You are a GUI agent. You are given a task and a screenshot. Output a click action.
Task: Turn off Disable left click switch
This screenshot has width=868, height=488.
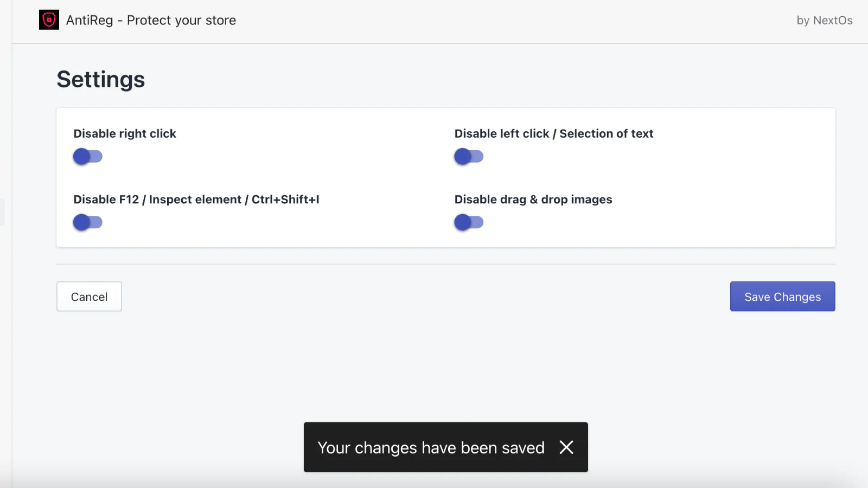coord(469,157)
